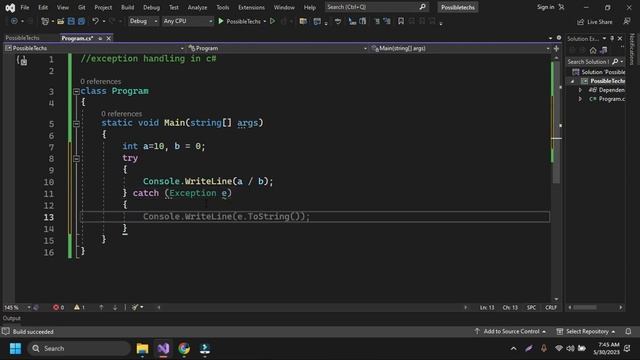Go to next issue down arrow

click(115, 307)
